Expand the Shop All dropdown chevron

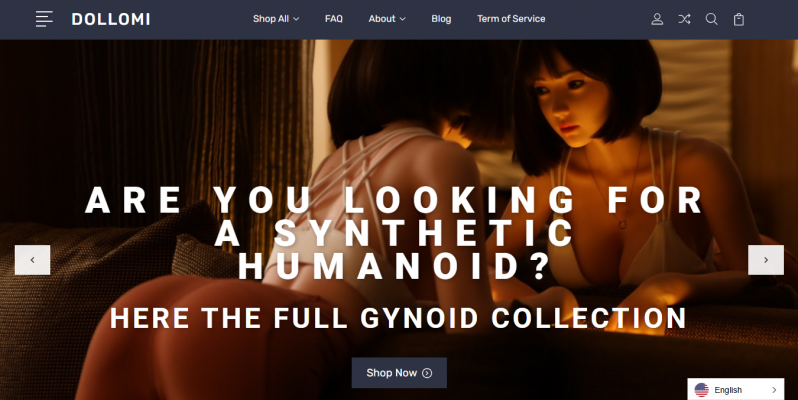coord(296,19)
